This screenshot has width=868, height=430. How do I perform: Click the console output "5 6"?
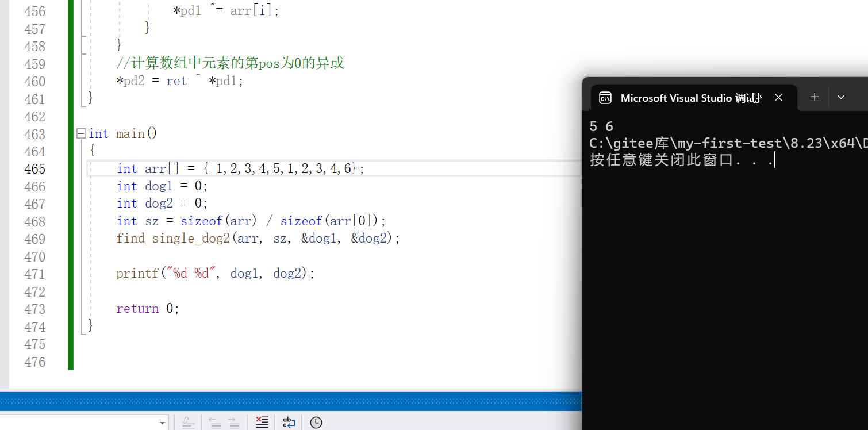(601, 126)
